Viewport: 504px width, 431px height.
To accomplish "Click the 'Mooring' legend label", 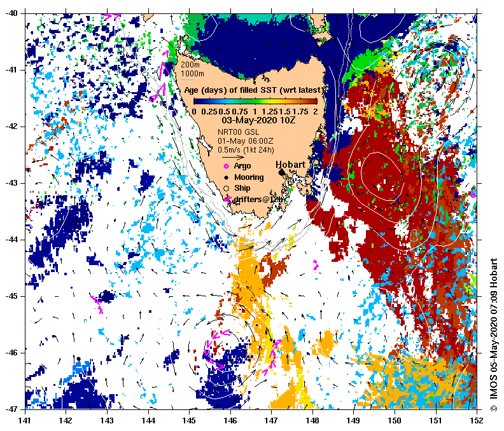I will pos(249,177).
